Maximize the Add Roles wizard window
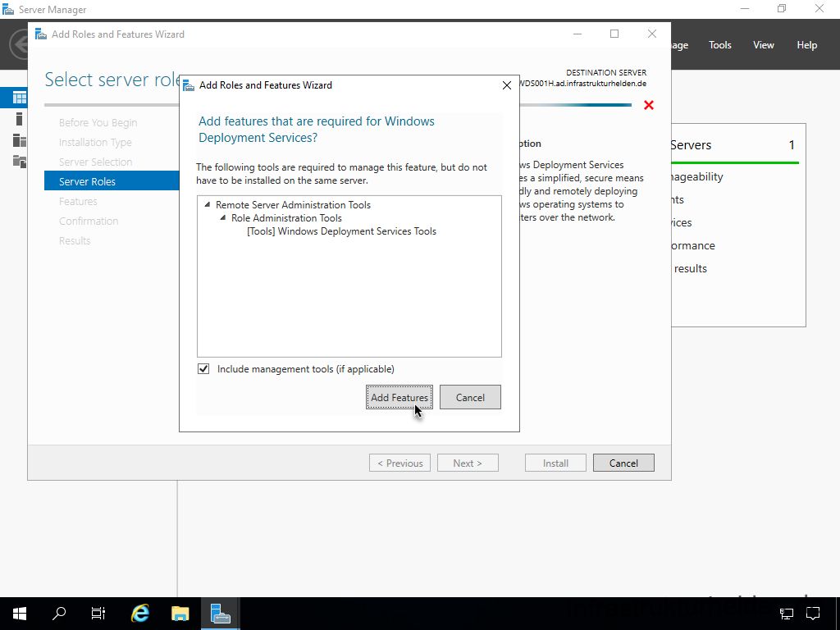Viewport: 840px width, 630px height. click(x=614, y=34)
